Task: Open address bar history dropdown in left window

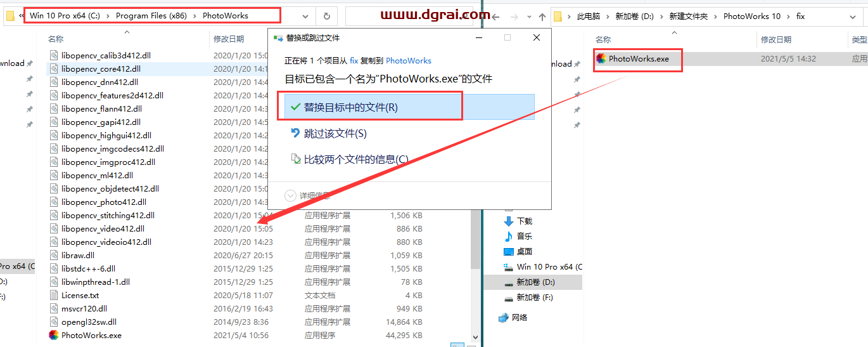Action: point(305,16)
